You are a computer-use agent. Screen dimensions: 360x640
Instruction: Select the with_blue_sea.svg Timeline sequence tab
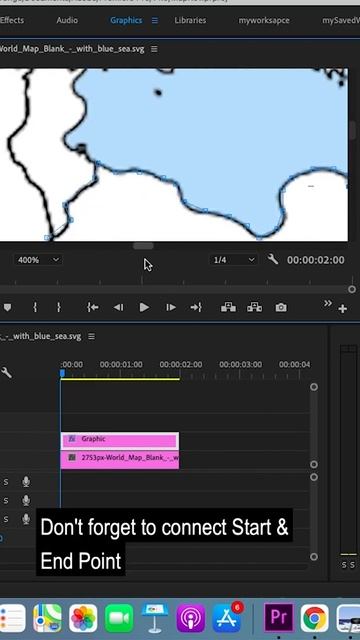tap(41, 336)
